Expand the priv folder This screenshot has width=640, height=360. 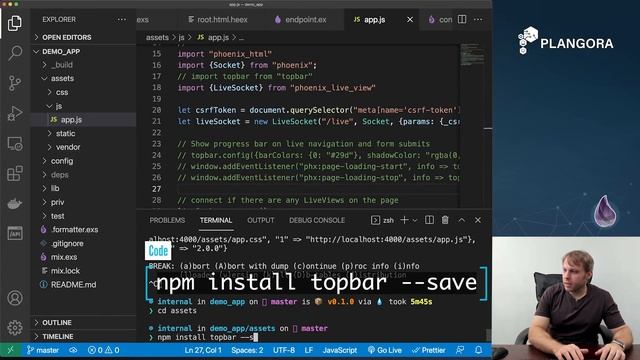[x=84, y=202]
